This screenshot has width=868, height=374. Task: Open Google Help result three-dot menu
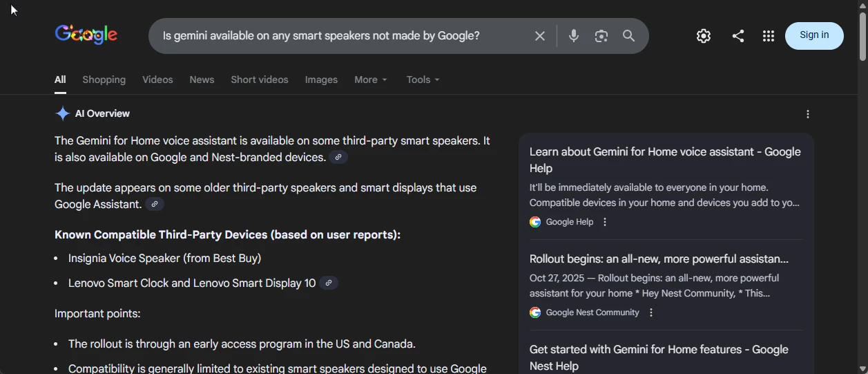pos(605,222)
